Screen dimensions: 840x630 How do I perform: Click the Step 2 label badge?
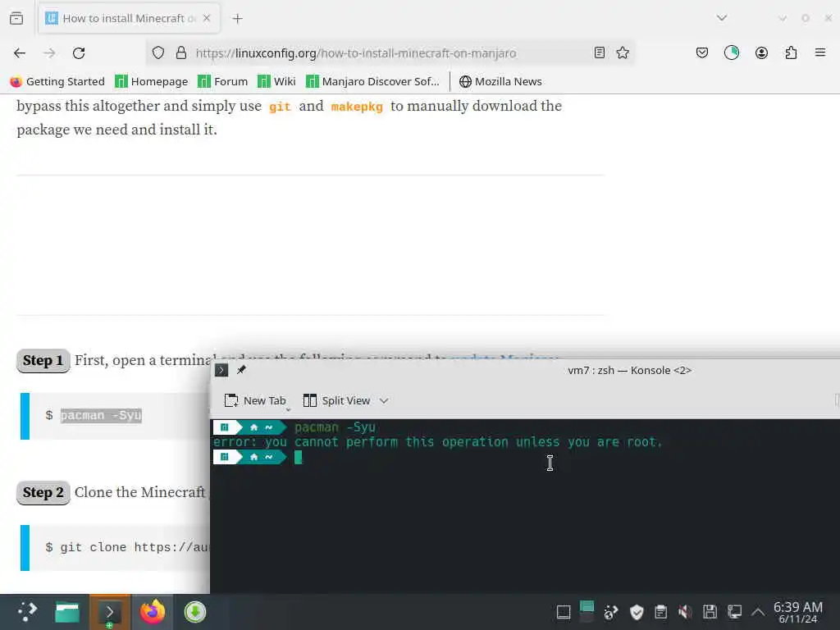point(43,493)
